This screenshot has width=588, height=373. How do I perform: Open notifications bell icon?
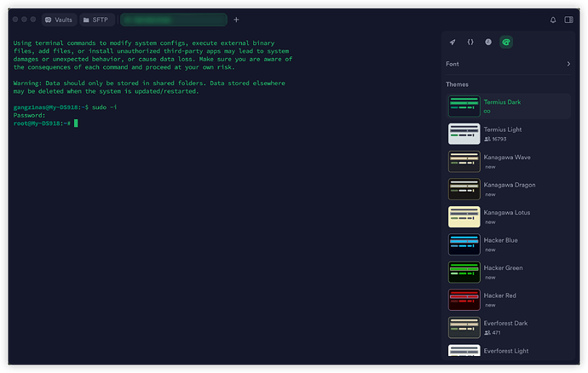553,20
